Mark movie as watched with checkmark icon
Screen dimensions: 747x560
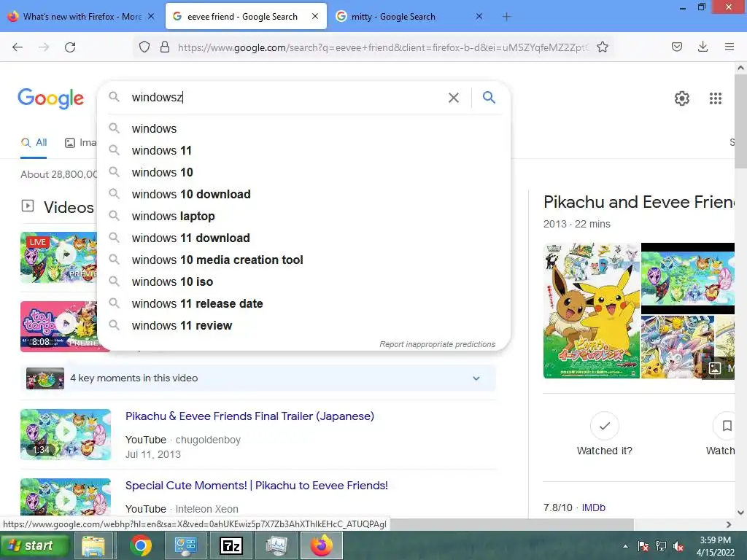(x=605, y=426)
